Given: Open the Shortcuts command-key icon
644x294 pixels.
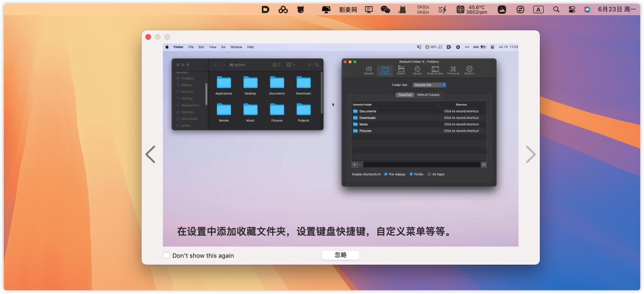Looking at the screenshot, I should click(453, 70).
